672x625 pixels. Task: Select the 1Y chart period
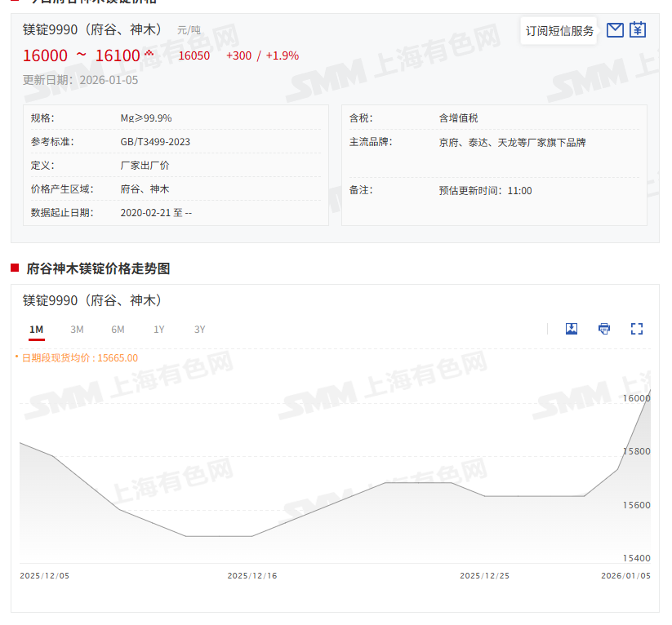(x=159, y=330)
